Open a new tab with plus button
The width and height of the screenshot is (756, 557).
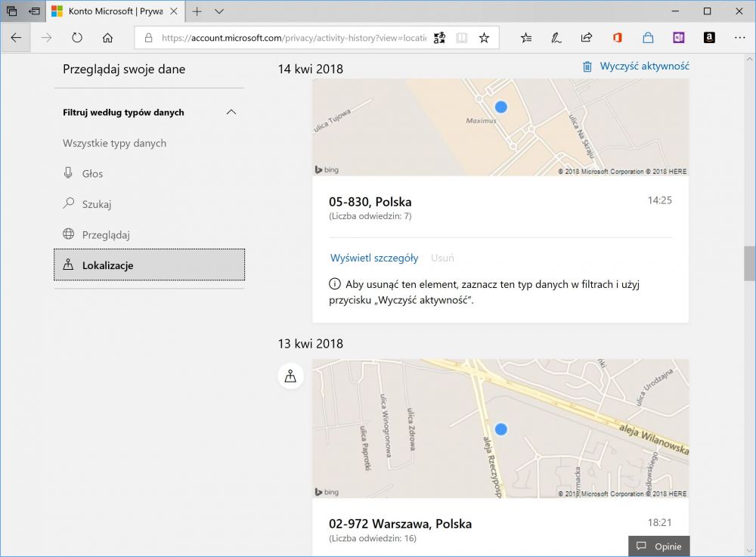[x=197, y=11]
